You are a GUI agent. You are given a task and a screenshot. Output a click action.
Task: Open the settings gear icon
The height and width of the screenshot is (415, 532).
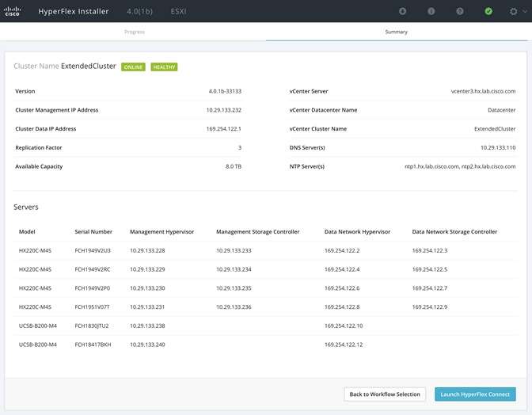click(x=514, y=11)
